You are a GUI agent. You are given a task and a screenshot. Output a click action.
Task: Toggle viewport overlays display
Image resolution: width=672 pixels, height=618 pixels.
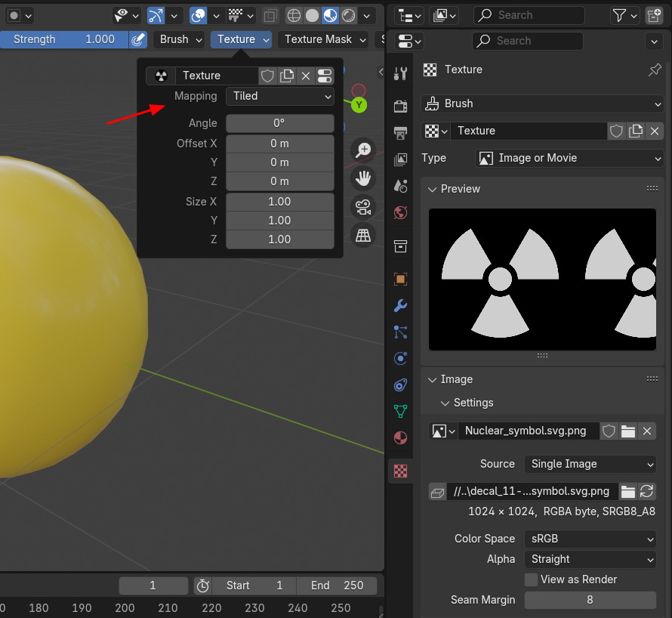click(x=198, y=16)
